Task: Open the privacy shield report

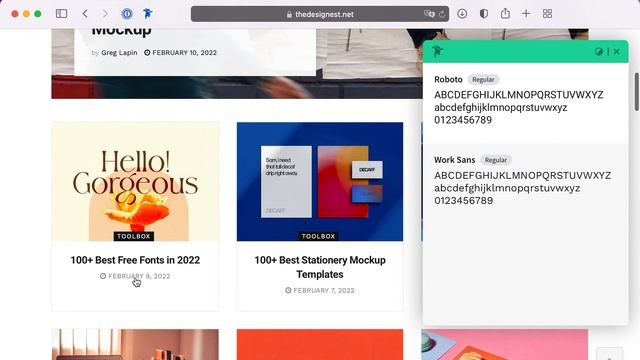Action: click(x=484, y=14)
